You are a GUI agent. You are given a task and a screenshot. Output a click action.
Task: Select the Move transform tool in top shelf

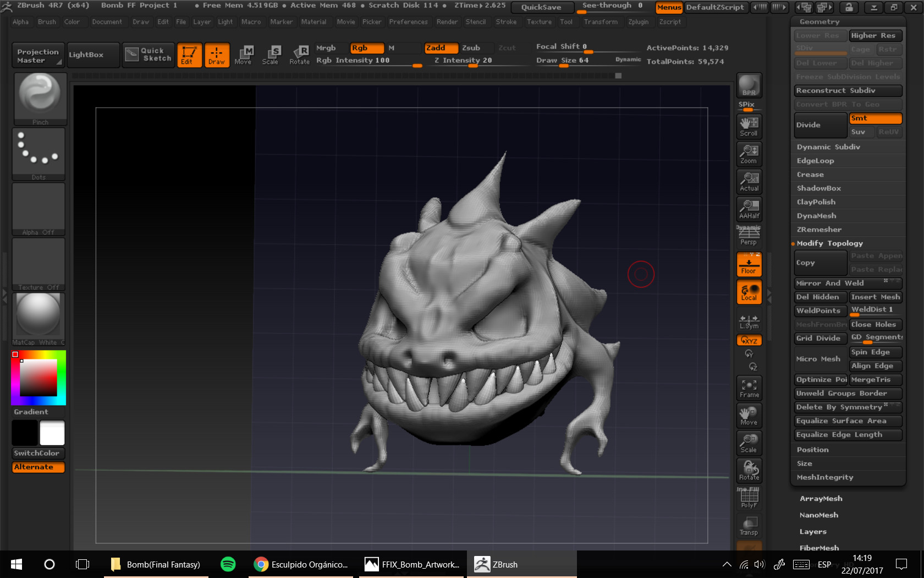tap(243, 55)
